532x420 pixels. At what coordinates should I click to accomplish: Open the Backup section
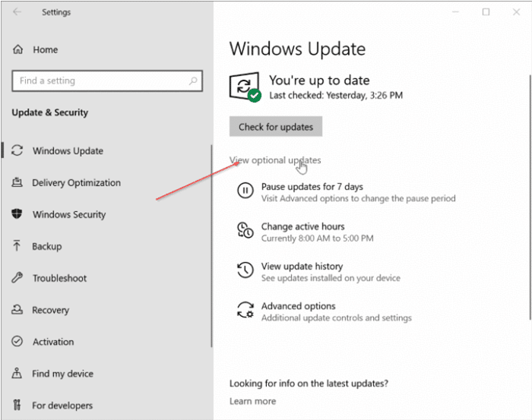point(47,246)
